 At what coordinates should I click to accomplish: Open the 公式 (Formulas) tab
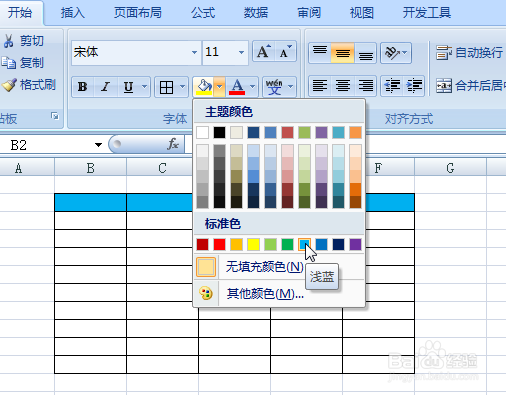pos(203,13)
